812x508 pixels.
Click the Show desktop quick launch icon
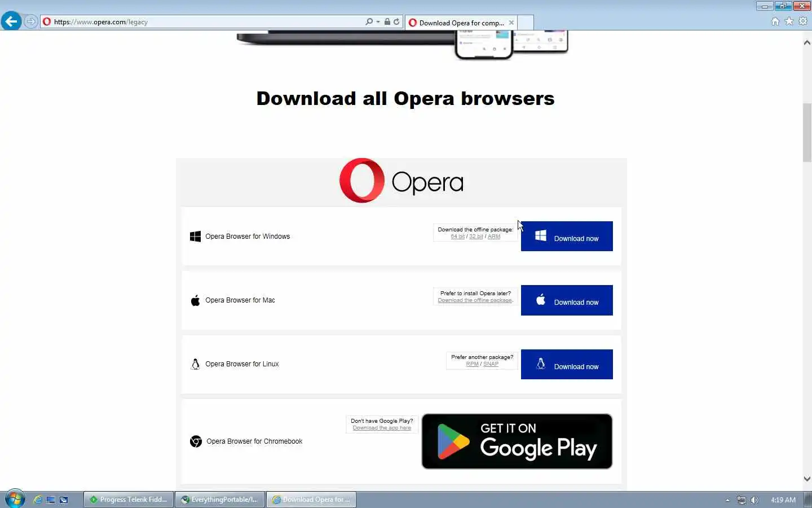click(51, 500)
